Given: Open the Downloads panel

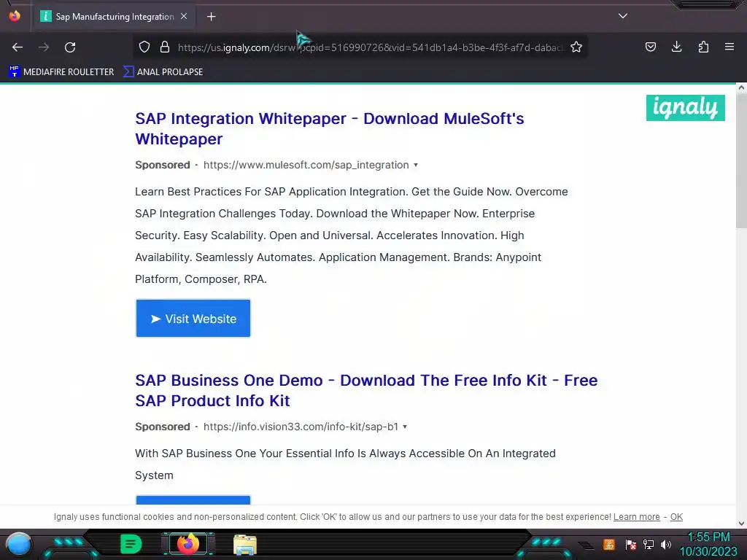Looking at the screenshot, I should 676,47.
